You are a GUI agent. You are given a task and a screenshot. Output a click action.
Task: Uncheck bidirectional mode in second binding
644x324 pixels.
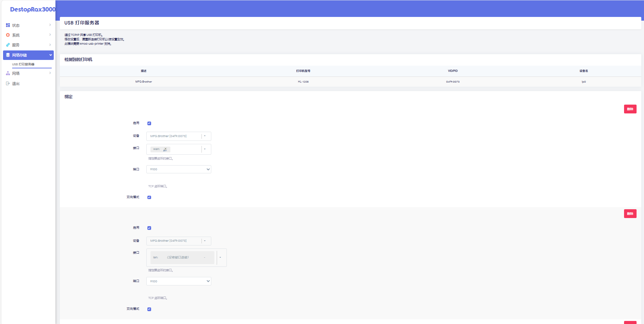pos(149,309)
